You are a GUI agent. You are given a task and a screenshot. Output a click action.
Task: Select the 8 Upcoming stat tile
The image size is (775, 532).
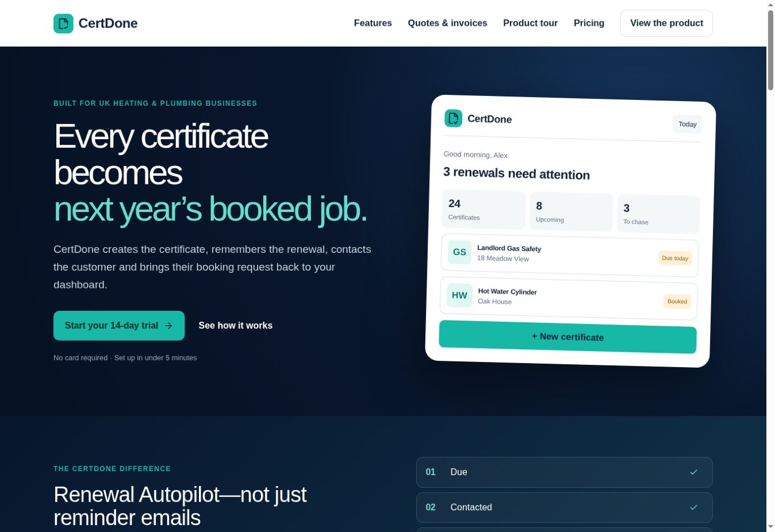pos(571,213)
